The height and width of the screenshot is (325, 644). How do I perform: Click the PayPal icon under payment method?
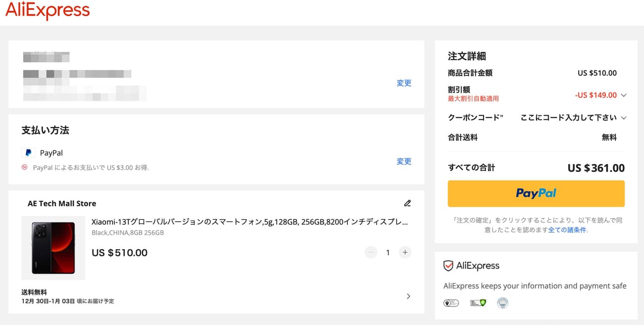pos(28,153)
